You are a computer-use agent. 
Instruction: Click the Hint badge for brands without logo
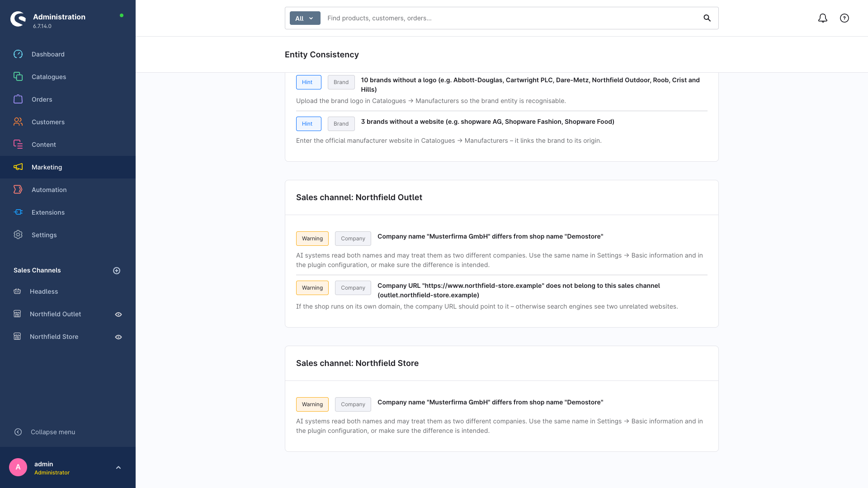309,82
